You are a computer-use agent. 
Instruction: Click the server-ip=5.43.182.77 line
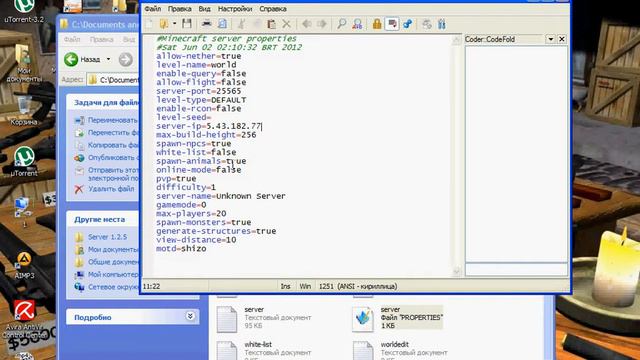pos(209,126)
